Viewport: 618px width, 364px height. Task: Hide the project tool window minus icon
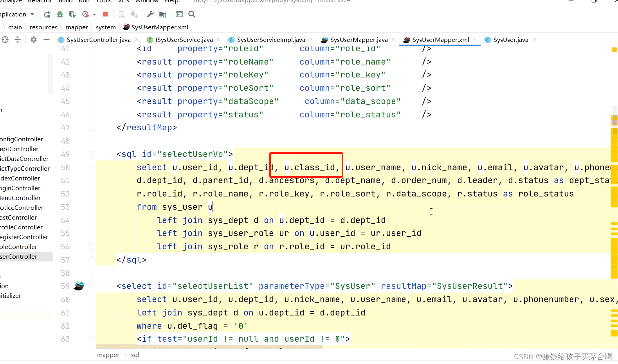[x=47, y=40]
